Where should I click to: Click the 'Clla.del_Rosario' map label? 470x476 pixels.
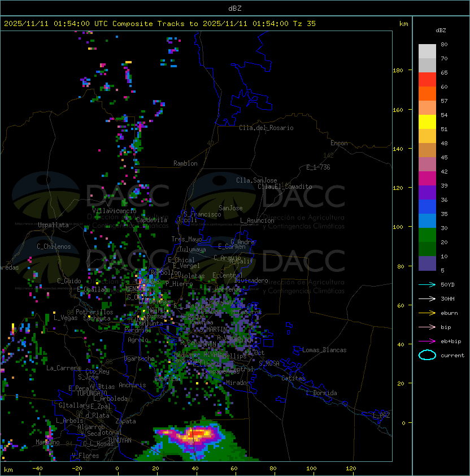266,128
